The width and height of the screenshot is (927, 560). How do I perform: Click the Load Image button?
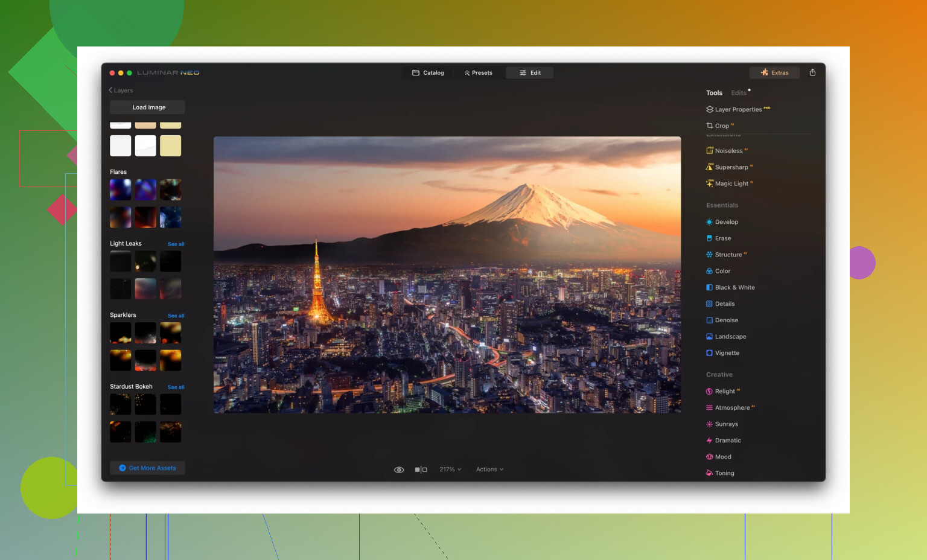pos(148,107)
